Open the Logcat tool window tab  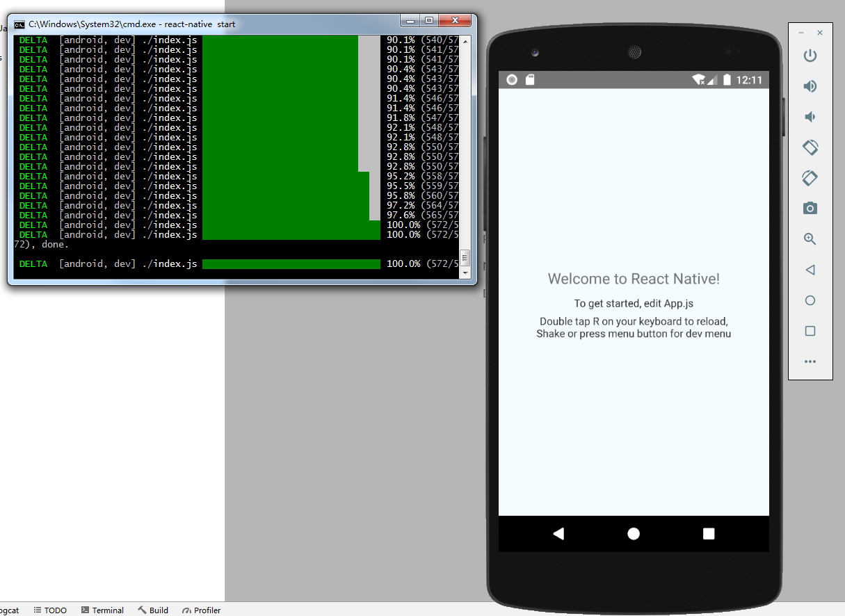point(9,610)
